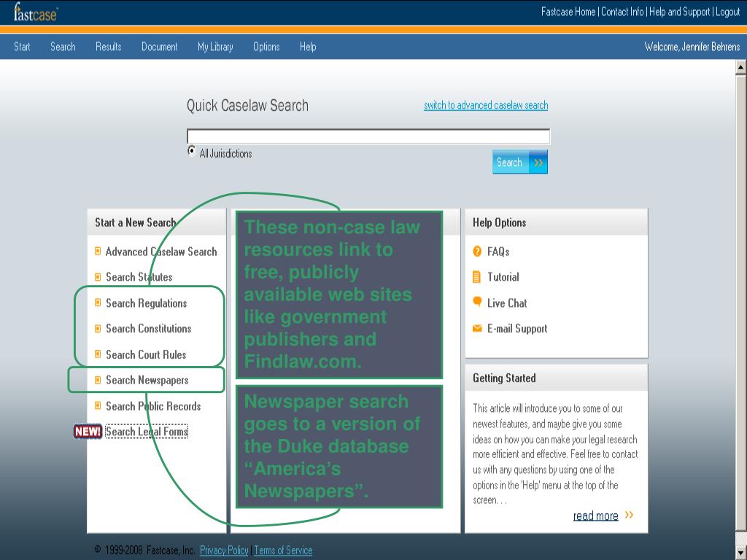Click bullet icon beside Advanced Caselaw Search
747x560 pixels.
[x=98, y=251]
